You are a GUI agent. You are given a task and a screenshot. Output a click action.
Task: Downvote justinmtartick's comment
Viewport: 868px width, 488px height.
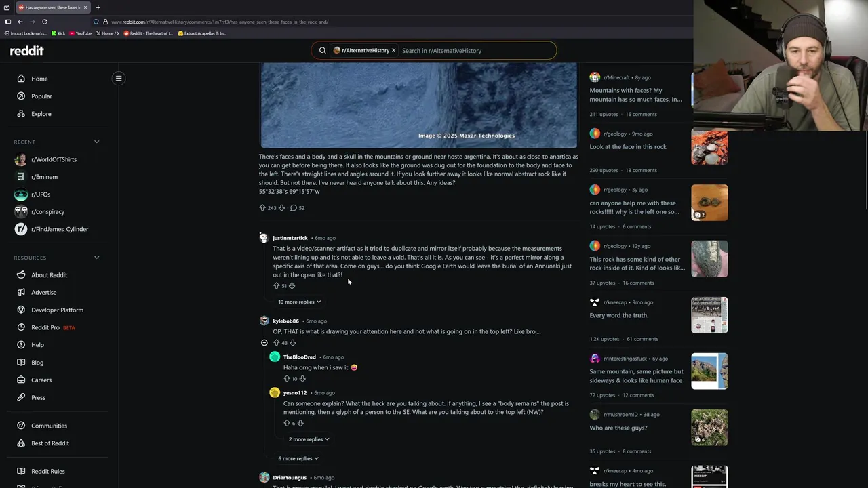pos(292,286)
